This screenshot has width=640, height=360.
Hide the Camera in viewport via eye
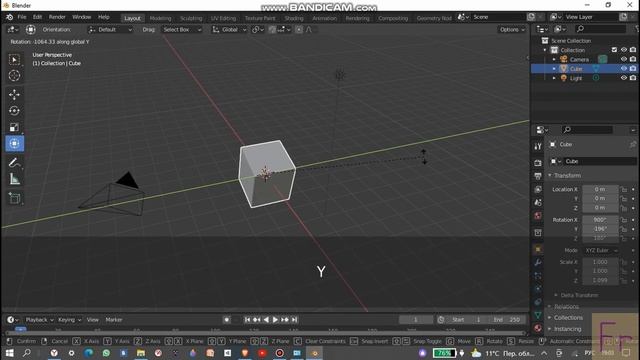pos(624,59)
